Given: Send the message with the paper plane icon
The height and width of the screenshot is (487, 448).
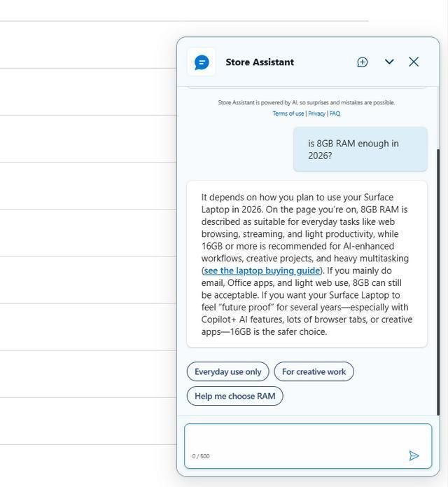Looking at the screenshot, I should [x=414, y=455].
